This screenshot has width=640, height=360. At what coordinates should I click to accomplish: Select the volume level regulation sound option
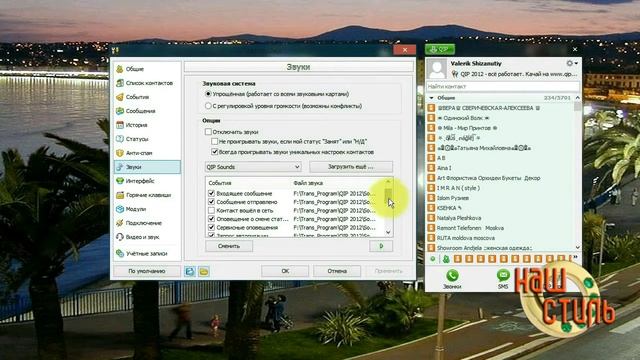(x=208, y=106)
